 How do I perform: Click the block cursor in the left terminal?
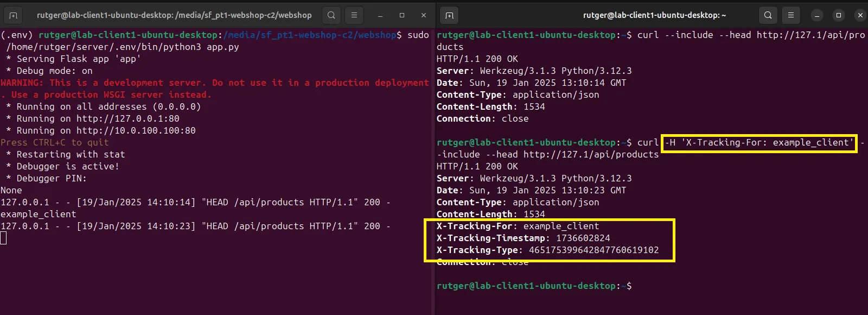pyautogui.click(x=3, y=238)
